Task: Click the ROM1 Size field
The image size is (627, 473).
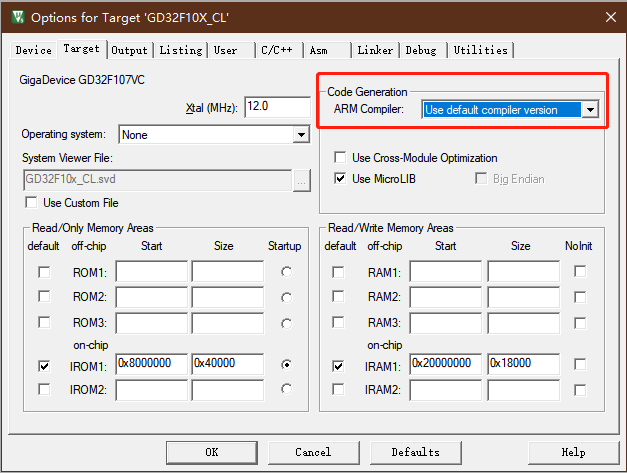Action: (x=228, y=271)
